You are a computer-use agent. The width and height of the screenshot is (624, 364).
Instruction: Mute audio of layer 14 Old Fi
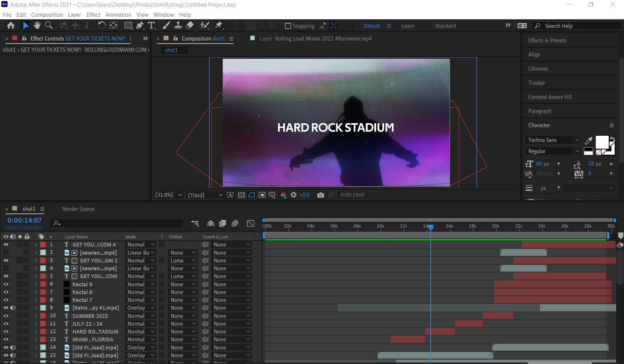(13, 347)
